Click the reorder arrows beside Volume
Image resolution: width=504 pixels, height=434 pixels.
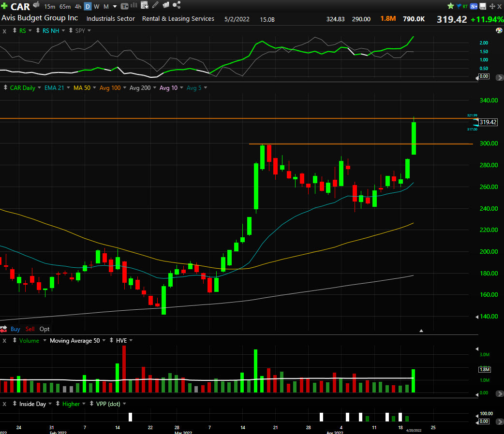pos(15,340)
